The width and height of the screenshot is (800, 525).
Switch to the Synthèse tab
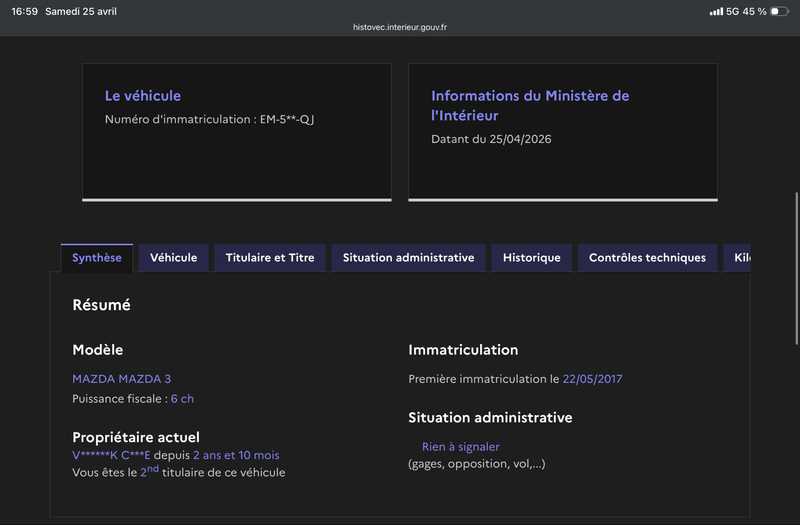[97, 257]
